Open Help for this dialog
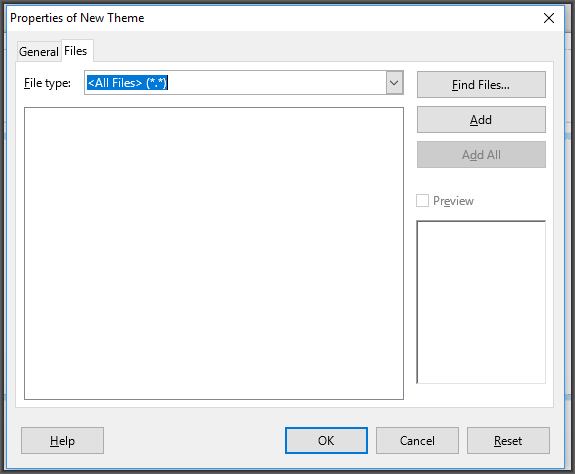 (62, 440)
